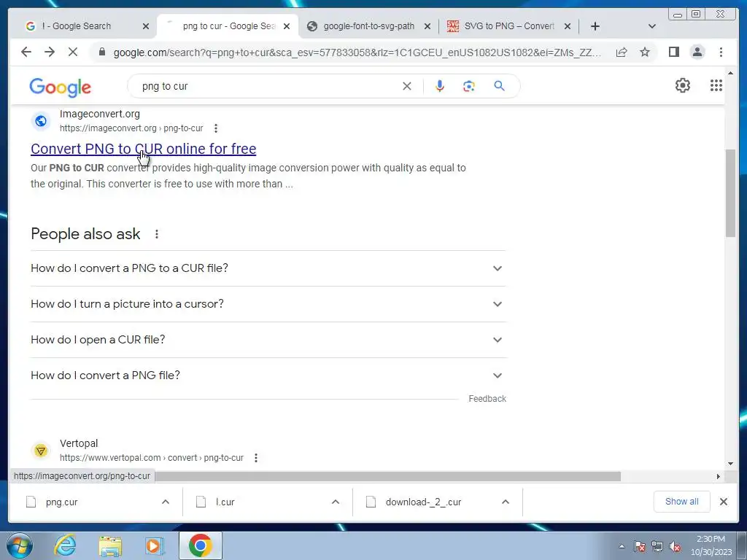
Task: Expand 'How do I turn a picture into a cursor?'
Action: point(268,304)
